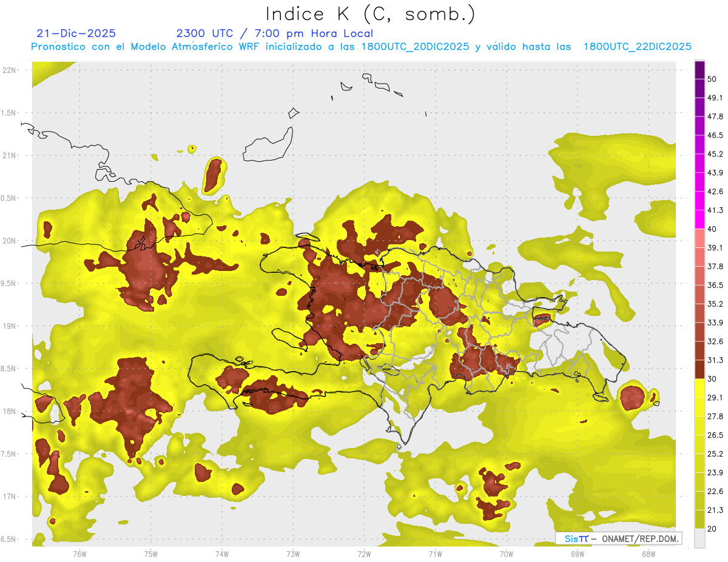
Task: Click the "76W" longitude label
Action: pos(79,554)
